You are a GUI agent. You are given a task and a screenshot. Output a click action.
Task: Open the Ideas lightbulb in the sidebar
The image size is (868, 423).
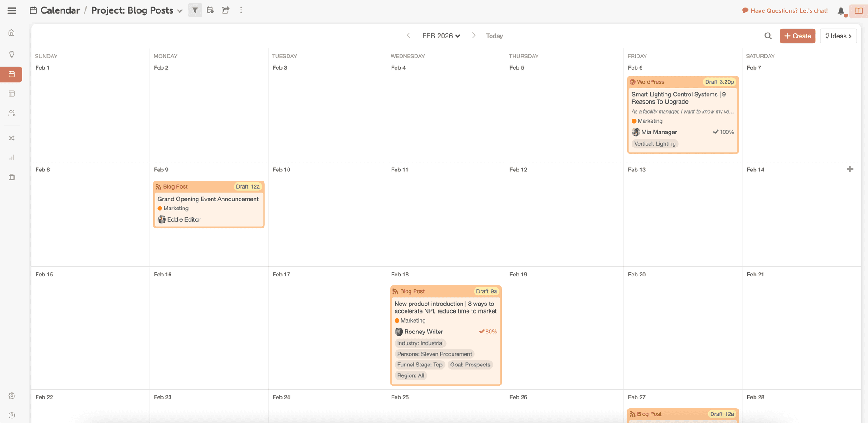(12, 54)
